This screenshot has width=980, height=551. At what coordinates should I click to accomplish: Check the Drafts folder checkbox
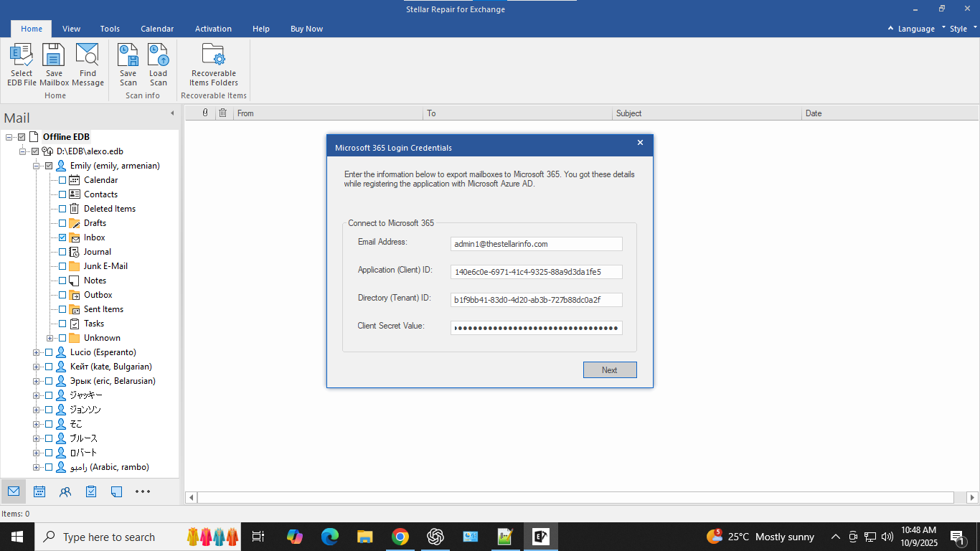pos(62,223)
